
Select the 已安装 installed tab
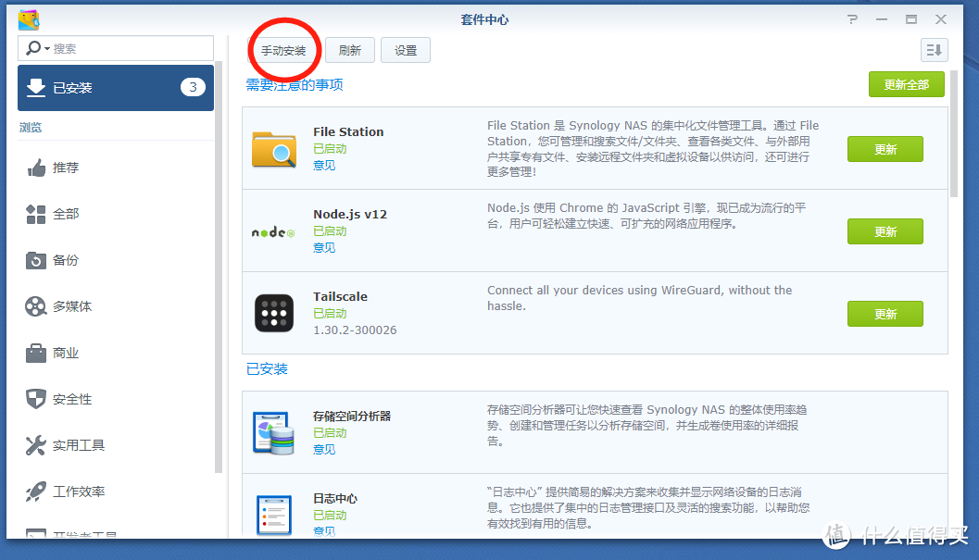116,88
